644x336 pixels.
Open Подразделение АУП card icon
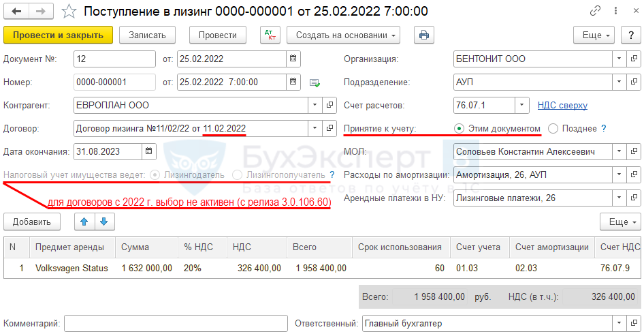[x=634, y=82]
